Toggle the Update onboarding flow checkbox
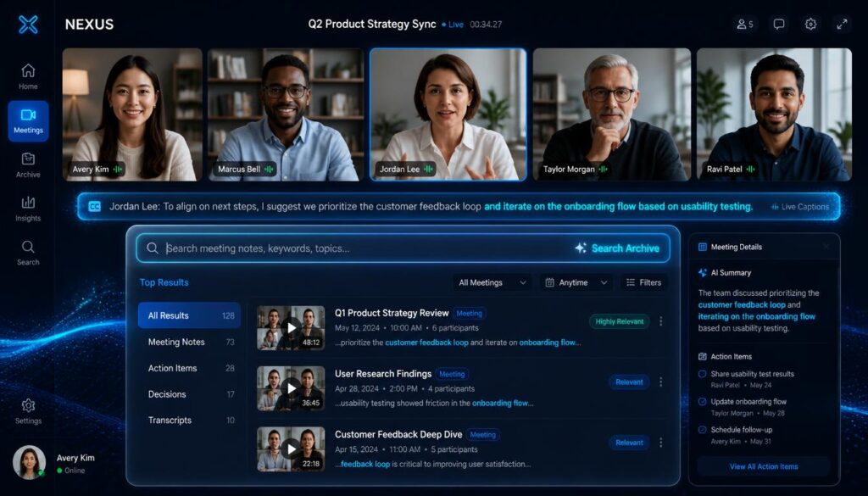Viewport: 868px width, 496px height. [703, 402]
